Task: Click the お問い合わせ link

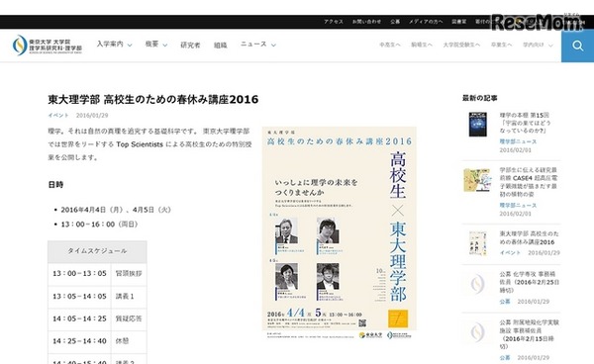Action: click(x=366, y=22)
